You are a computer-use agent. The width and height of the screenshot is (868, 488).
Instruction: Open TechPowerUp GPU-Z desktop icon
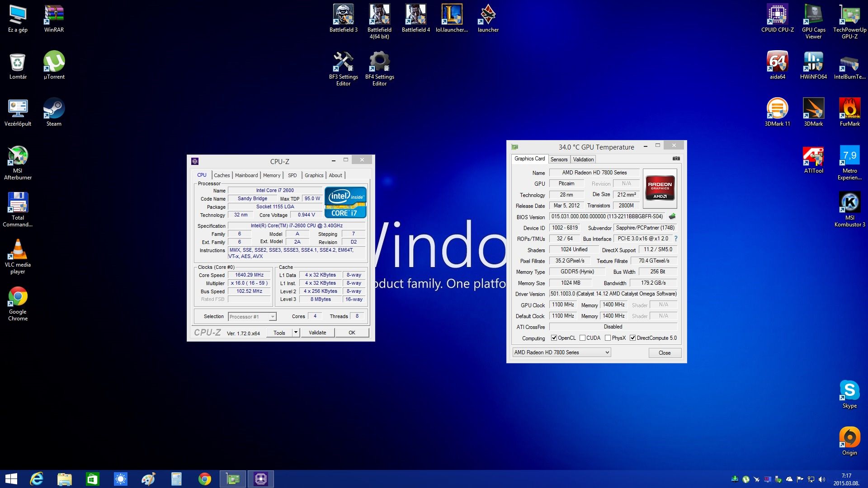pos(849,21)
